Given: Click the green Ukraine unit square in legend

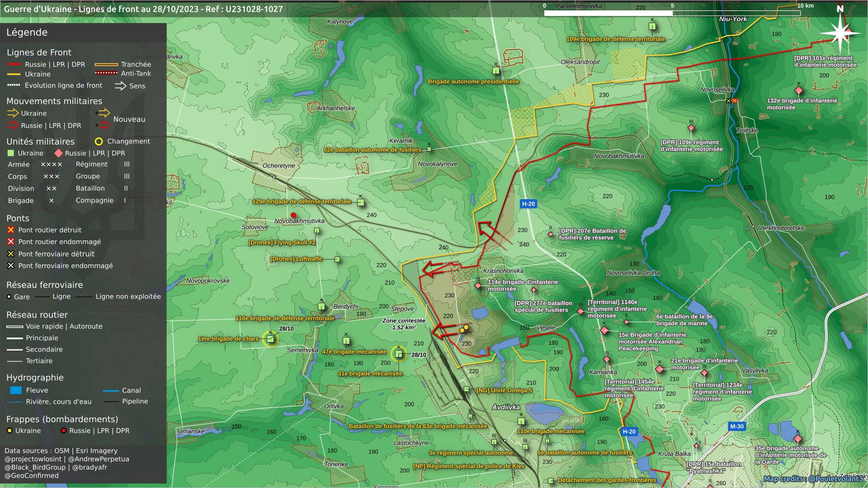Looking at the screenshot, I should 11,153.
